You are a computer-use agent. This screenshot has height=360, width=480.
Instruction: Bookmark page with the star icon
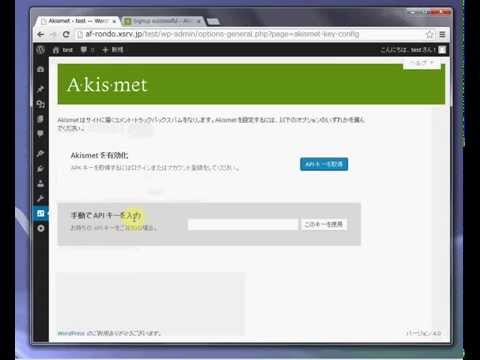click(430, 34)
